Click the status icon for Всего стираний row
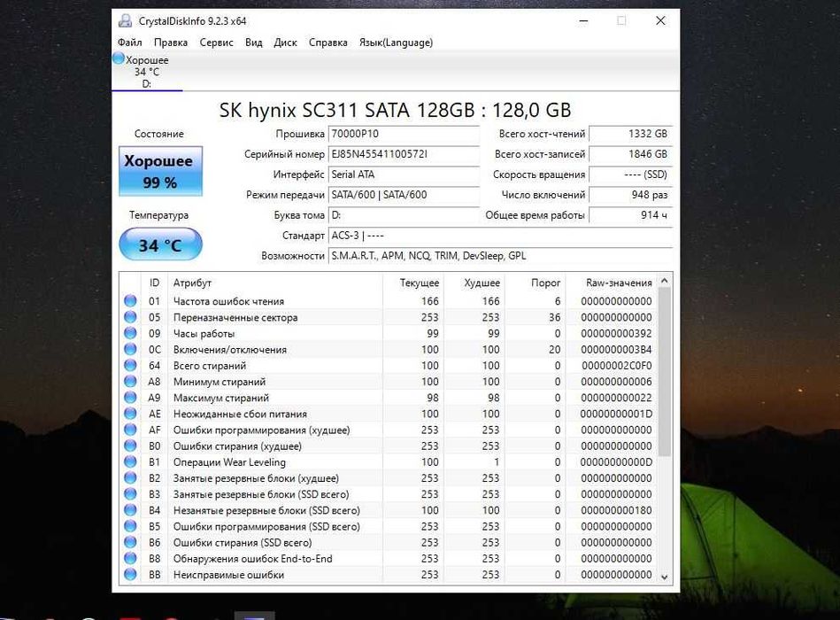Viewport: 840px width, 620px height. click(130, 365)
